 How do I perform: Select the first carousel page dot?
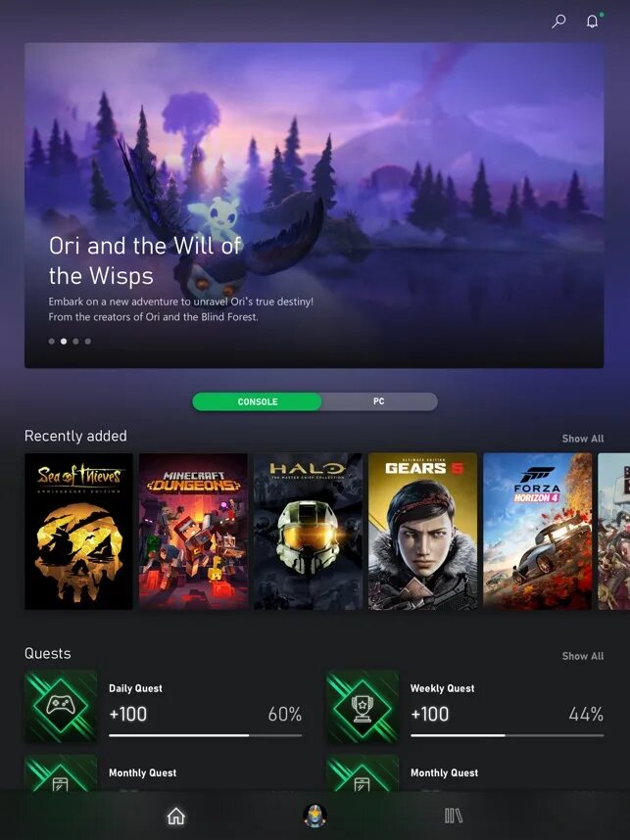(52, 342)
